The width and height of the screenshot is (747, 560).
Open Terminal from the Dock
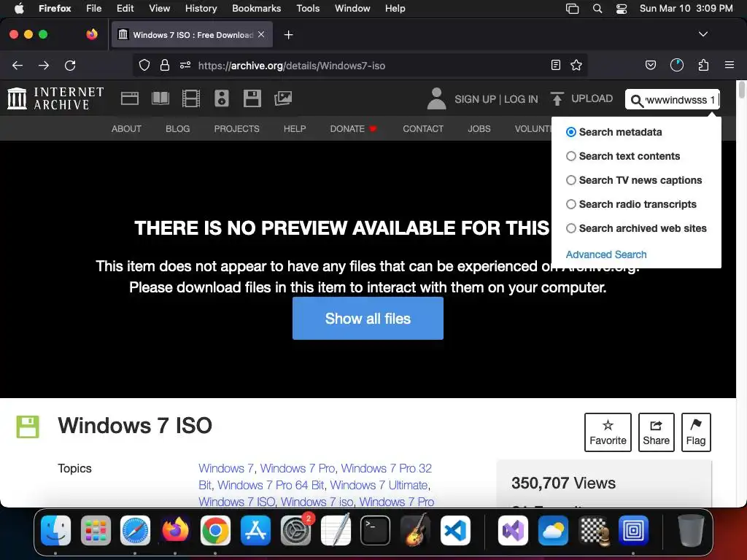(x=376, y=531)
